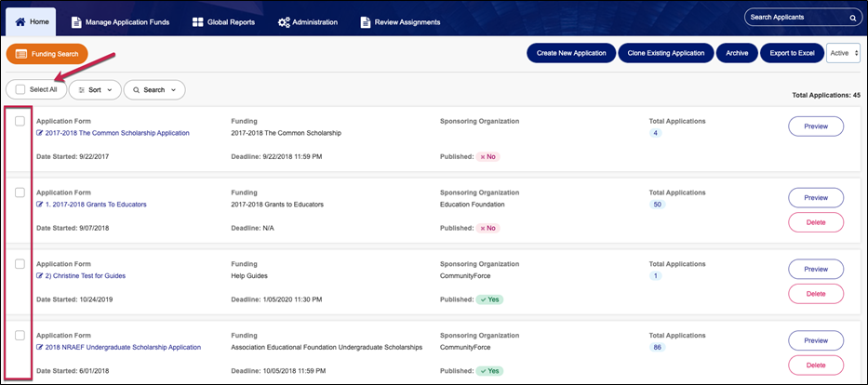Screen dimensions: 868x385
Task: Click the Create New Application button
Action: [571, 54]
